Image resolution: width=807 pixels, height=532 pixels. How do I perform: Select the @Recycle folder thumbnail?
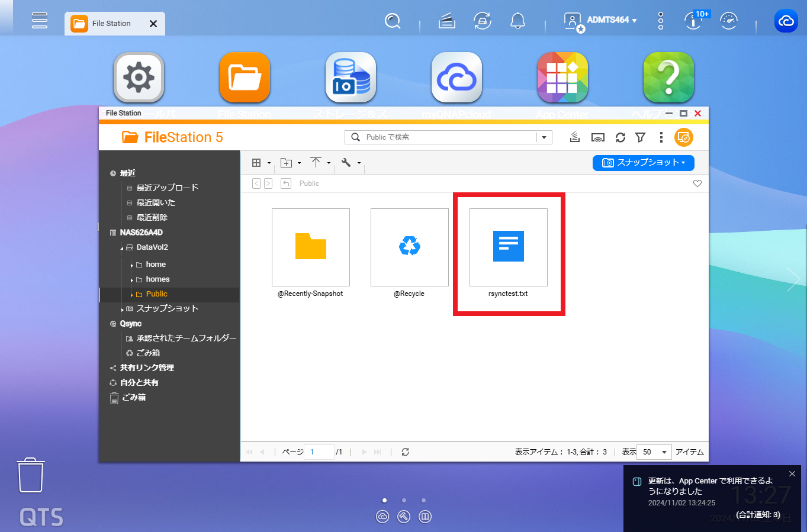[410, 247]
